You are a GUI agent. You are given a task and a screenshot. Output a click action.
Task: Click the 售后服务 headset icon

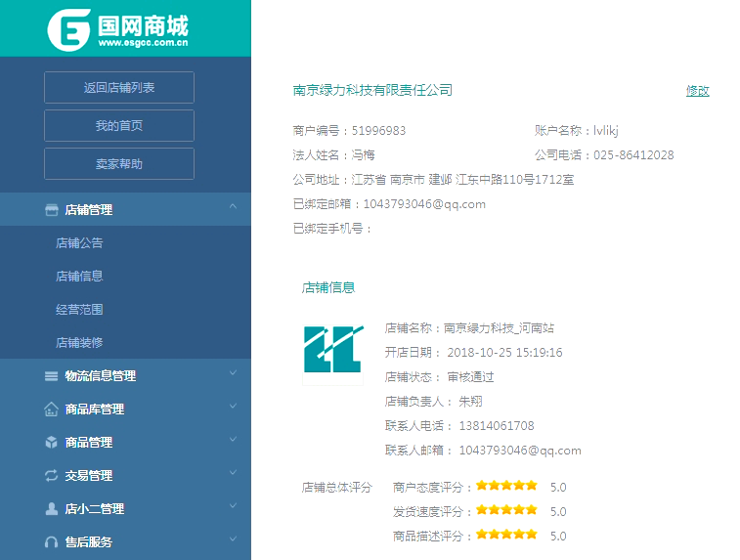[52, 542]
